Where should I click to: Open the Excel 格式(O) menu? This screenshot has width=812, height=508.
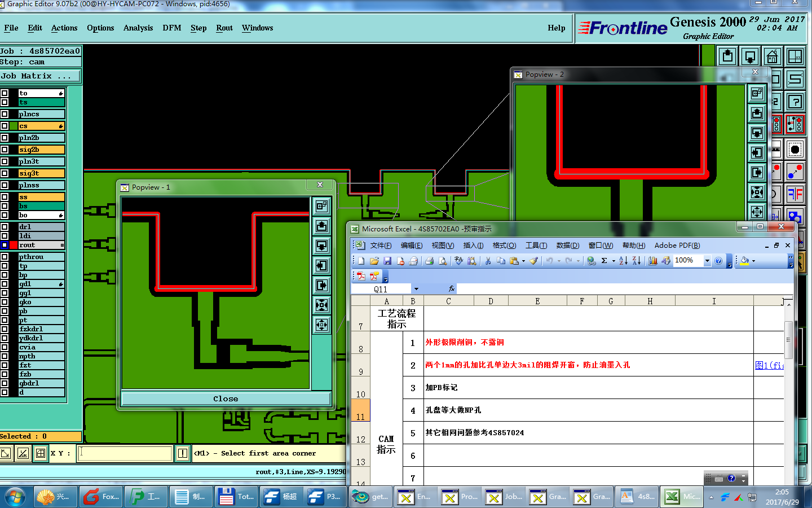504,246
